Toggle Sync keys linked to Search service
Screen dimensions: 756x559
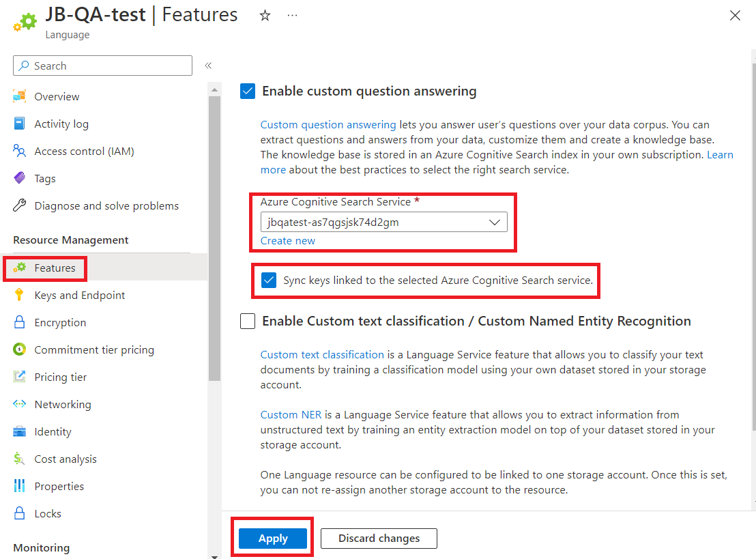point(270,280)
